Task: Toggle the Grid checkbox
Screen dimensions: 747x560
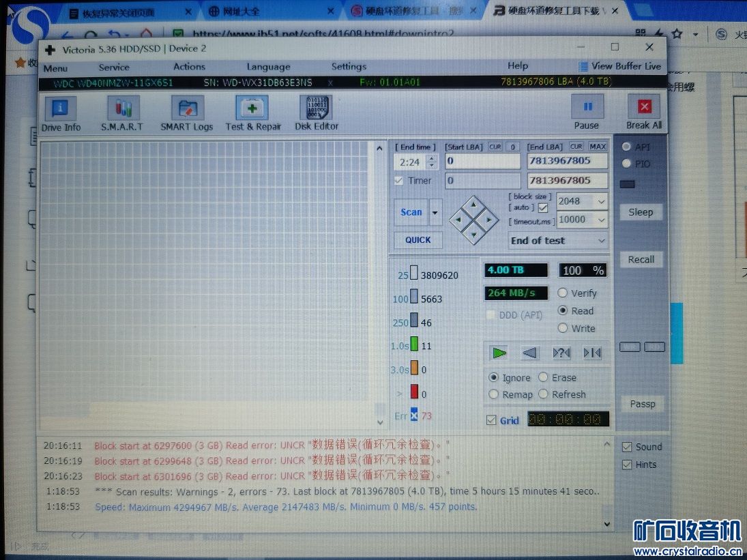Action: click(x=491, y=420)
